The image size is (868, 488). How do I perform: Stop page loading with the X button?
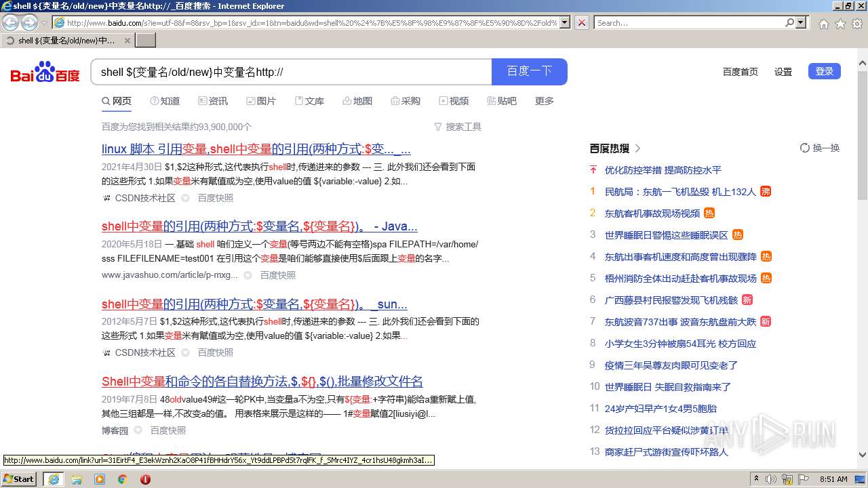(581, 23)
